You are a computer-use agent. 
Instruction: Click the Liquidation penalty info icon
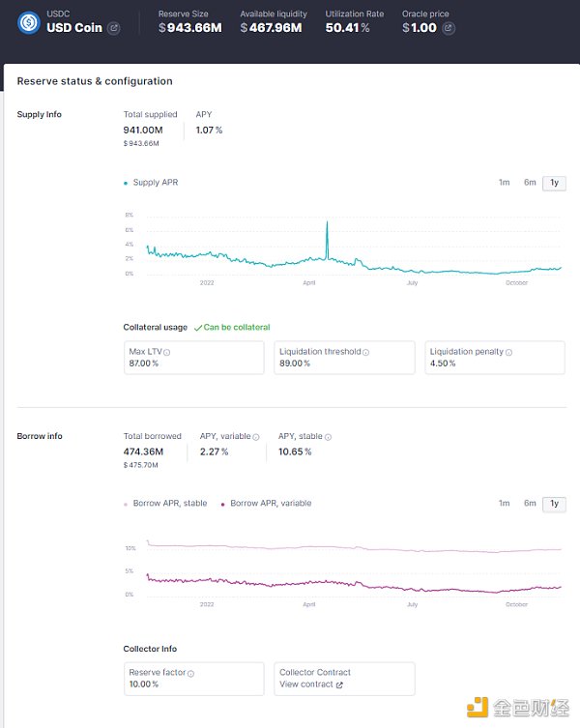coord(508,352)
